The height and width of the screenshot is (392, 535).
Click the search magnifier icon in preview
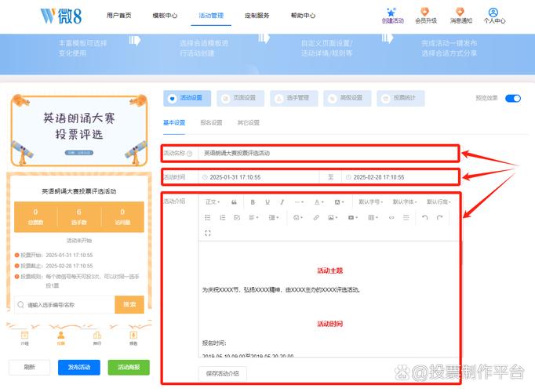[21, 304]
